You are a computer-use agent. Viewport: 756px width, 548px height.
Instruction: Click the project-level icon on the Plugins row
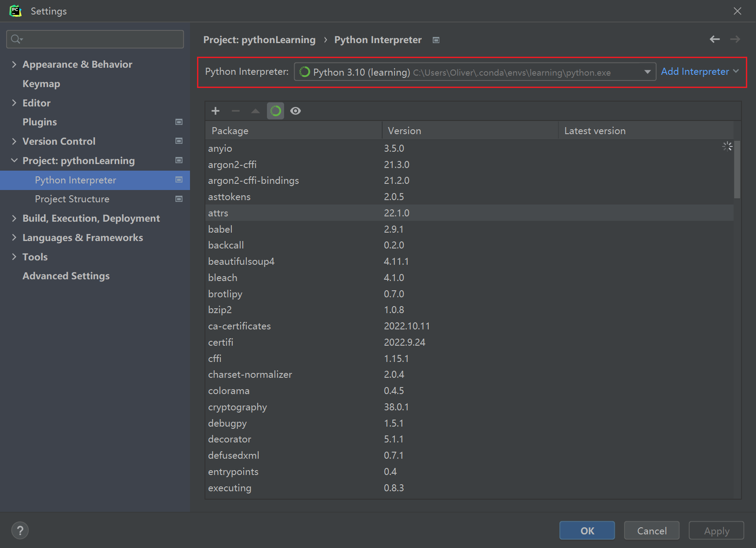click(179, 122)
